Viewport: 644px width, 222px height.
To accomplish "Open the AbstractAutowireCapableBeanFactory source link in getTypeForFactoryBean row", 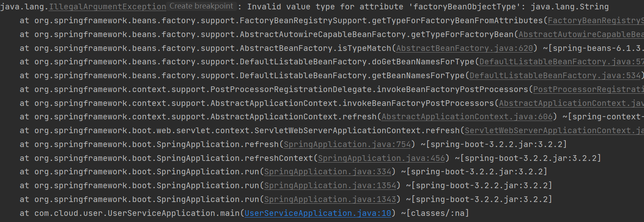I will (x=581, y=35).
